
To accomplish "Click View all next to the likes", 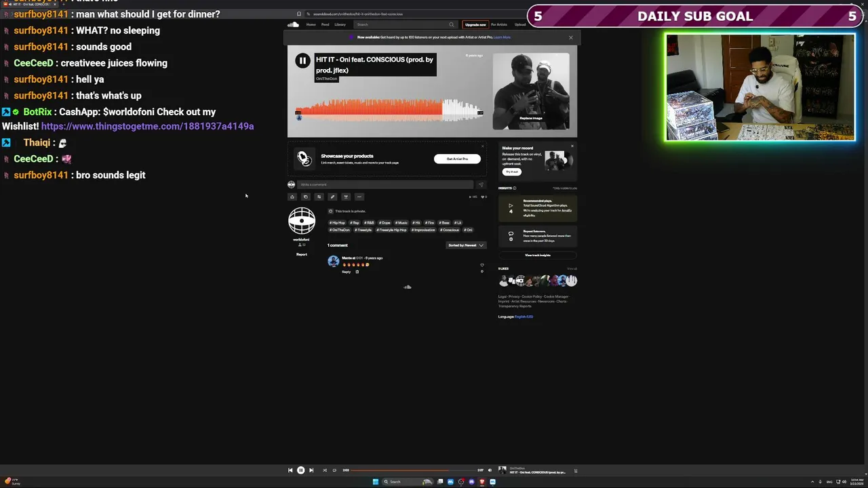I will (x=572, y=268).
